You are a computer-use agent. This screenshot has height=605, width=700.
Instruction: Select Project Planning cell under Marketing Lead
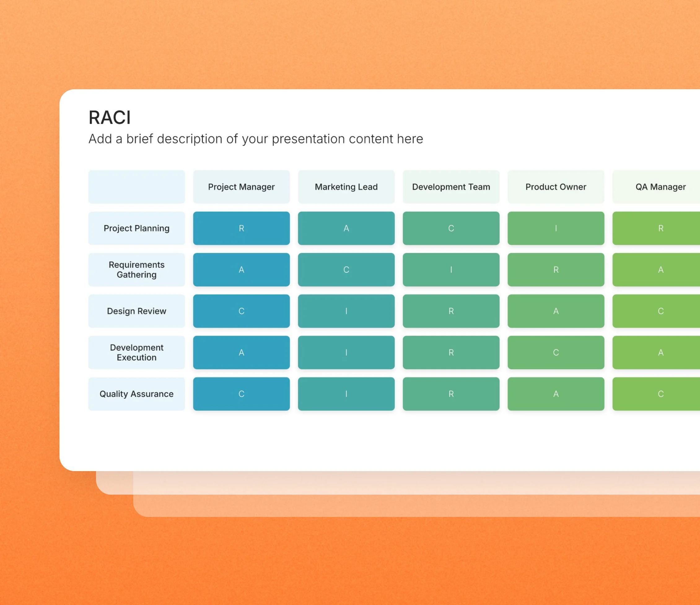(346, 228)
